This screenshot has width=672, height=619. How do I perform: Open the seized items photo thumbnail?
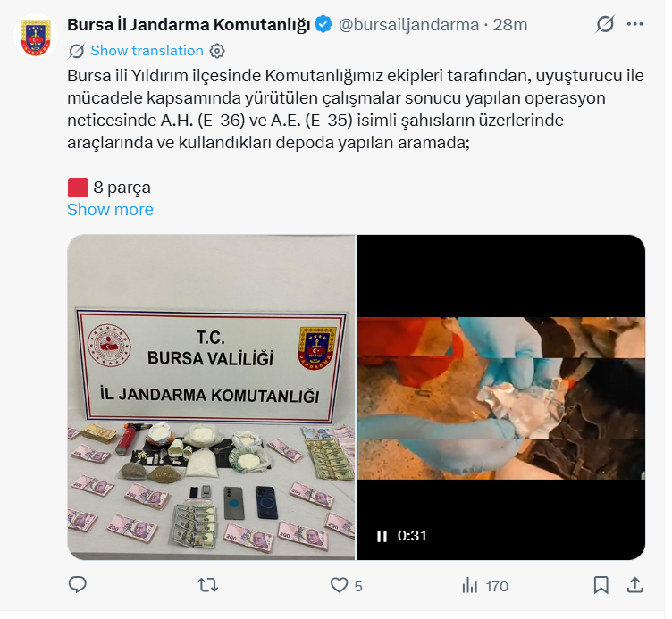tap(211, 397)
